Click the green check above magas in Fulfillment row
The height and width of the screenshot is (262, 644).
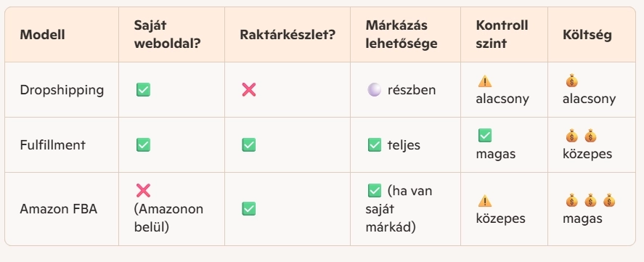485,136
